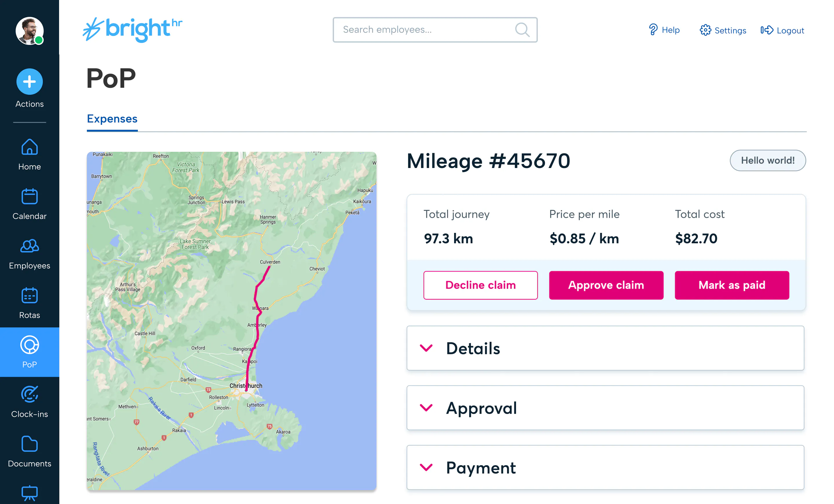Switch to the Expenses tab
This screenshot has width=834, height=504.
point(112,119)
